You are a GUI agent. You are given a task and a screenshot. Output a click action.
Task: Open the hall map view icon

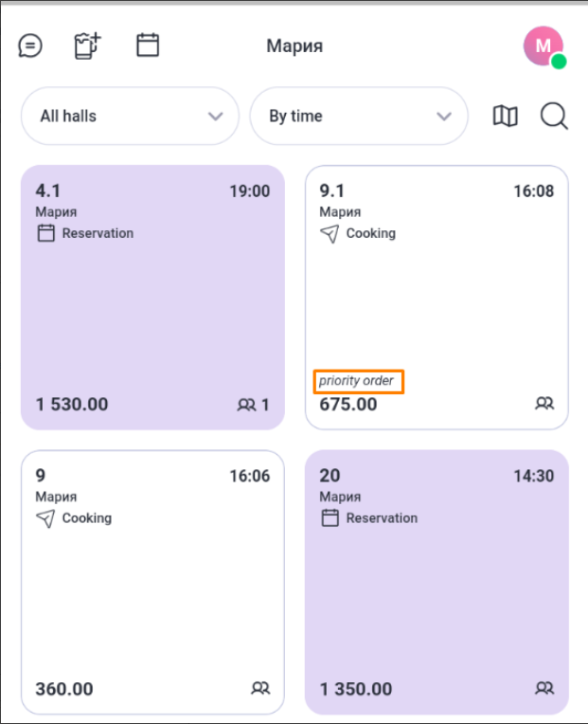(506, 116)
